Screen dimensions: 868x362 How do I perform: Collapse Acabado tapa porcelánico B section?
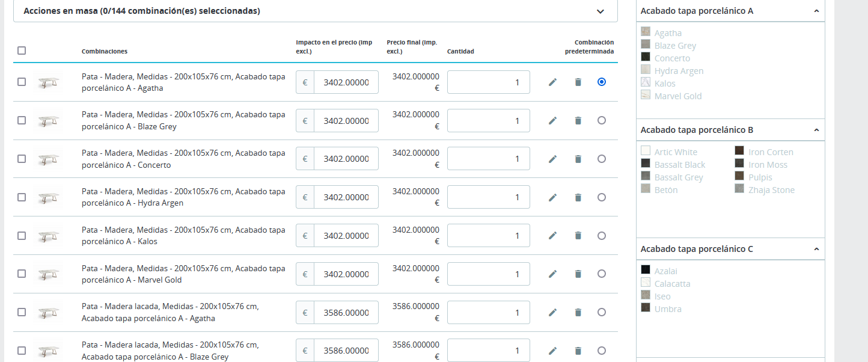click(x=816, y=130)
